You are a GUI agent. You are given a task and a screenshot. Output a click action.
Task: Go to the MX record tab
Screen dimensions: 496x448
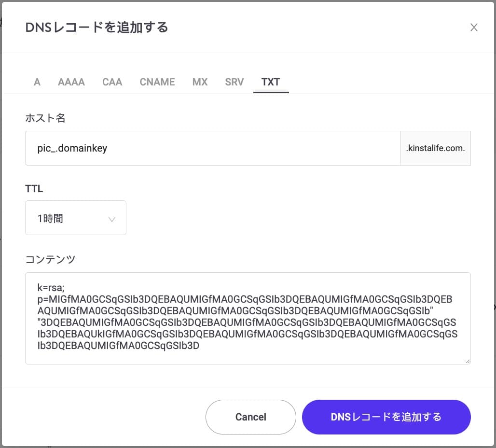point(200,82)
